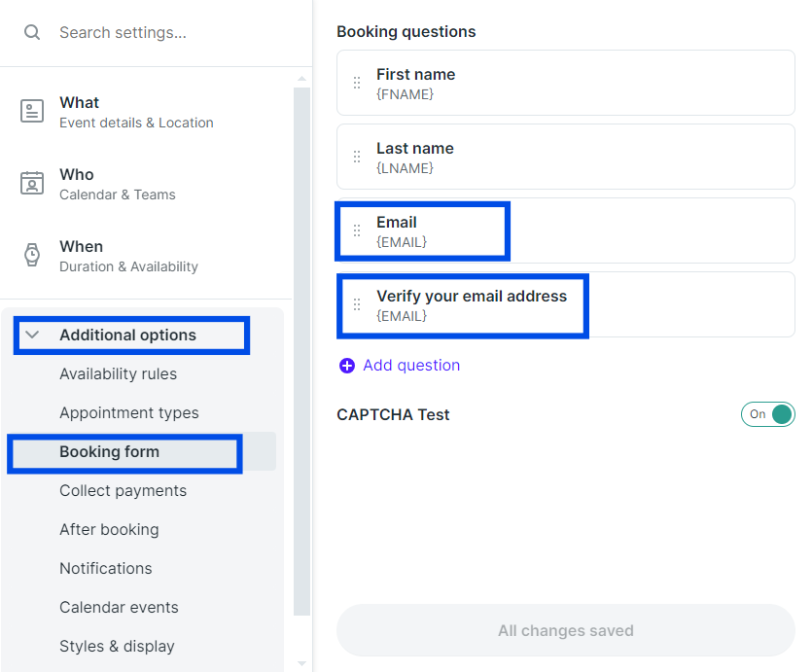Screen dimensions: 812x672
Task: Click the purple plus Add question icon
Action: coord(347,366)
